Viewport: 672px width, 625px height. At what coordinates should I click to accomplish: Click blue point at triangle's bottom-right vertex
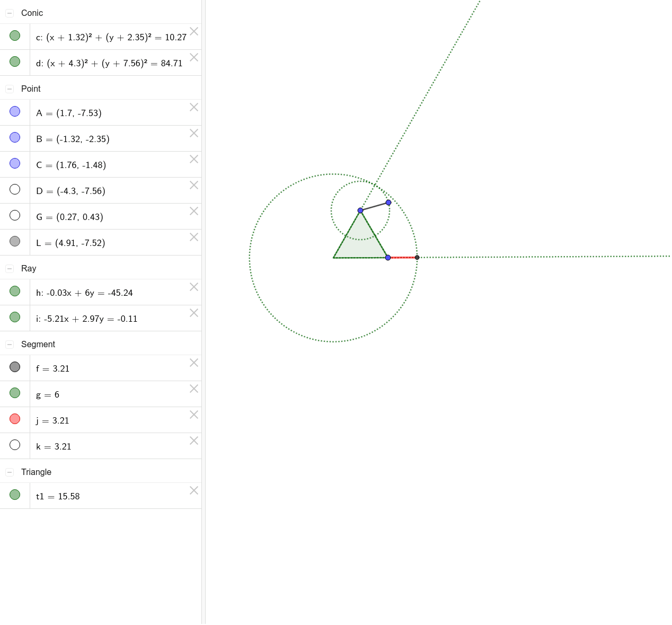pyautogui.click(x=388, y=258)
